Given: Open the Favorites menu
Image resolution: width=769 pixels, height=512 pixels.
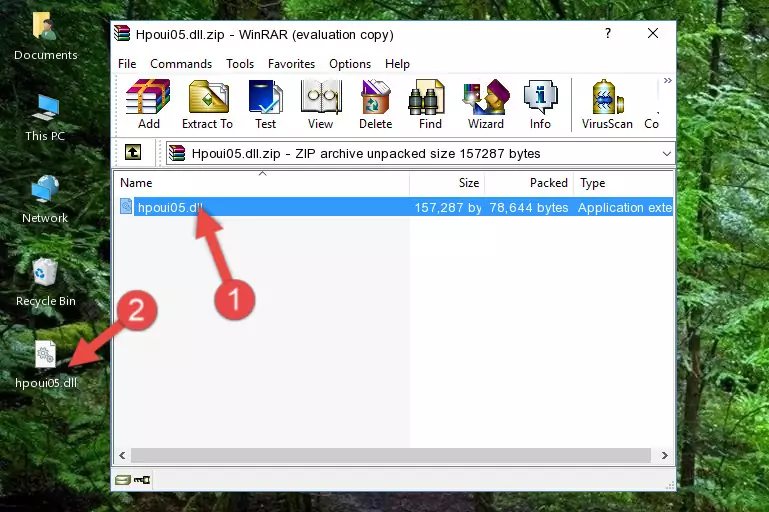Looking at the screenshot, I should pos(291,64).
